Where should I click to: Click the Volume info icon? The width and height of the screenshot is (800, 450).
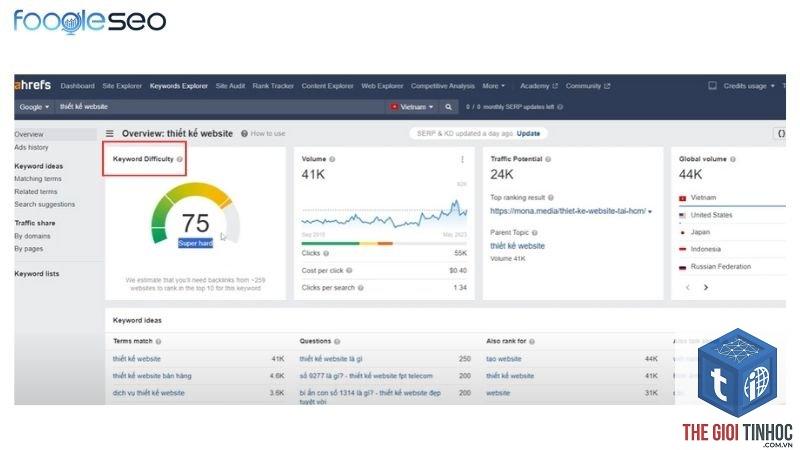point(332,159)
